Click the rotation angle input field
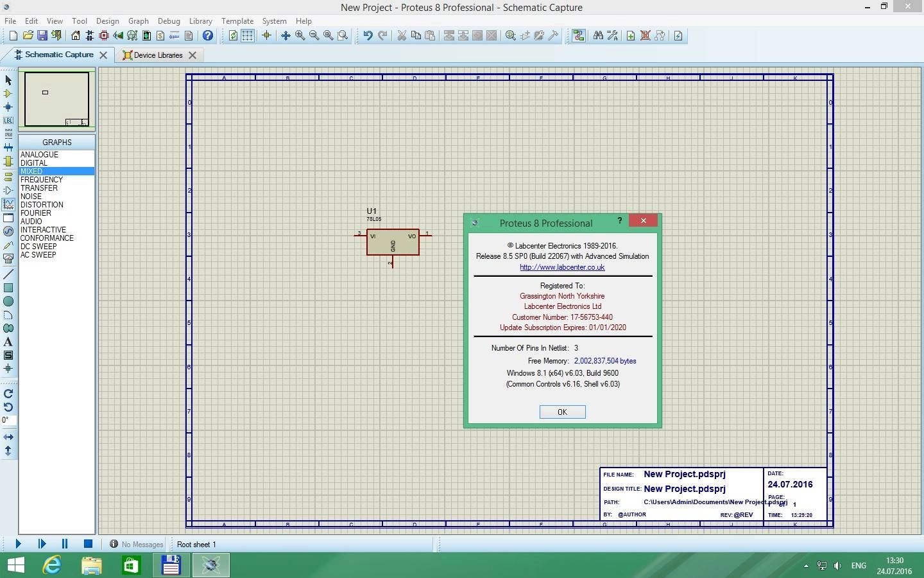This screenshot has width=924, height=578. coord(8,420)
